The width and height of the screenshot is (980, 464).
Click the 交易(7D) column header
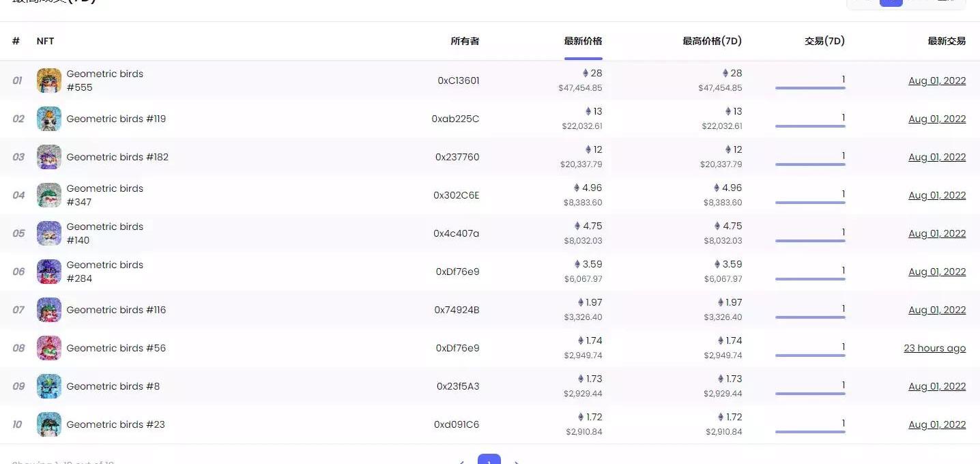click(824, 41)
